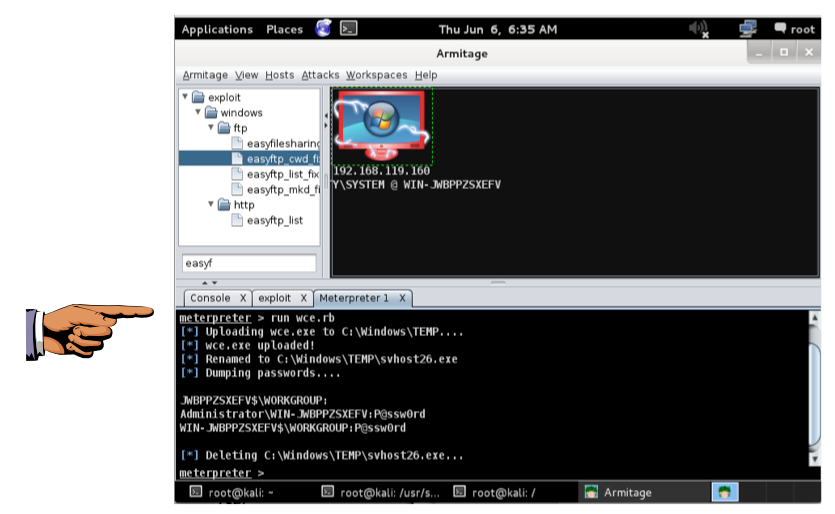Switch to Armitage in the taskbar

[x=643, y=493]
